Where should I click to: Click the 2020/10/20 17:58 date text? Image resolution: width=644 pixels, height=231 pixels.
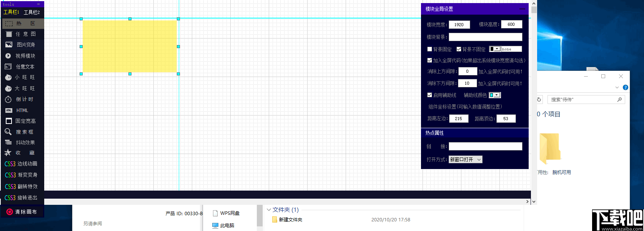tap(391, 220)
